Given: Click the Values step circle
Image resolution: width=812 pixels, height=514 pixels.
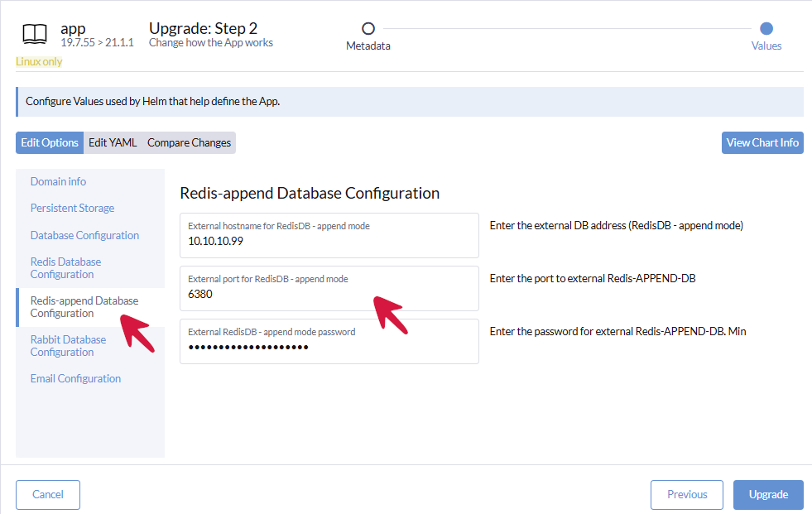Looking at the screenshot, I should [x=766, y=29].
